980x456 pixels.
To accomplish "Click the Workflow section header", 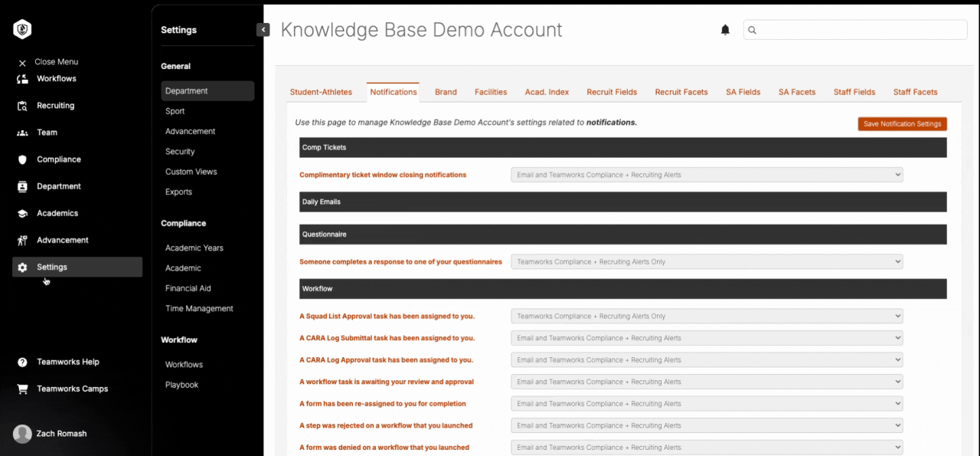I will [x=623, y=289].
